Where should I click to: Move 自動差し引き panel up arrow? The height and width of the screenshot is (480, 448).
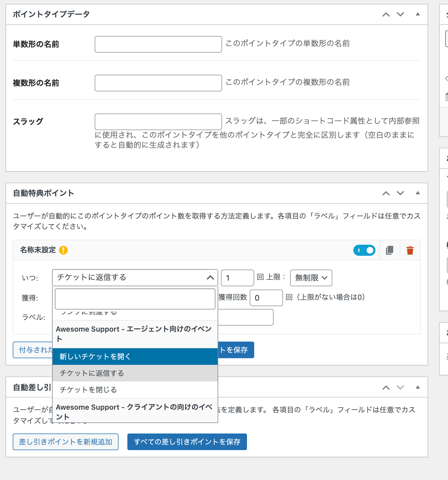pyautogui.click(x=386, y=388)
